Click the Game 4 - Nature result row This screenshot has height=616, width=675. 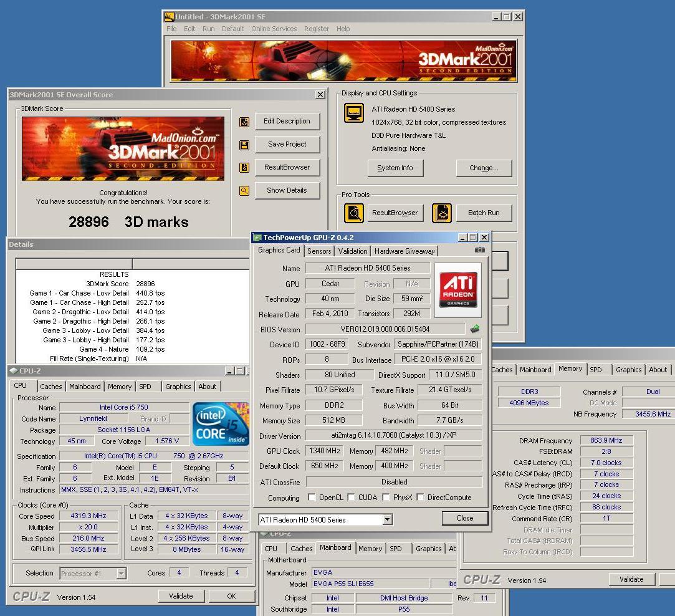[x=133, y=349]
